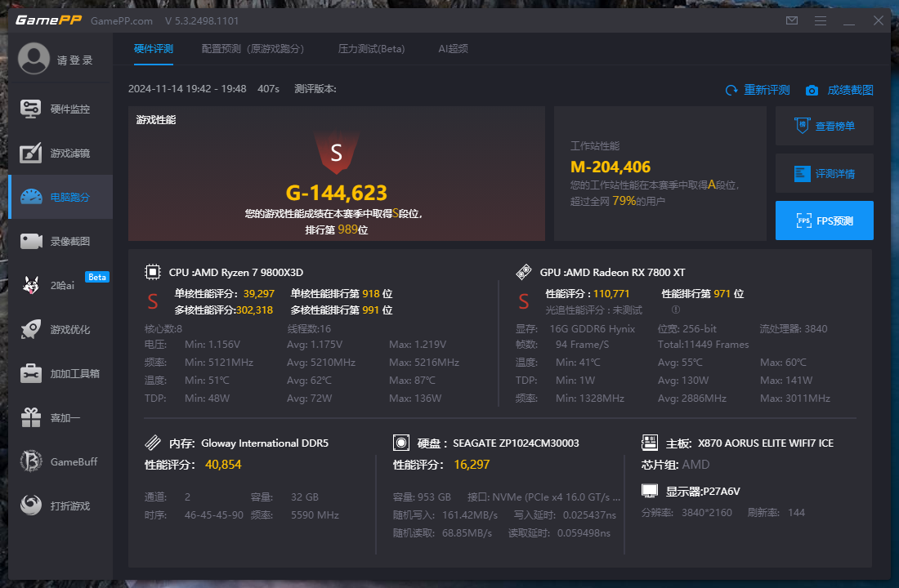Click the 内存 memory stick icon
The image size is (899, 588).
click(x=153, y=443)
